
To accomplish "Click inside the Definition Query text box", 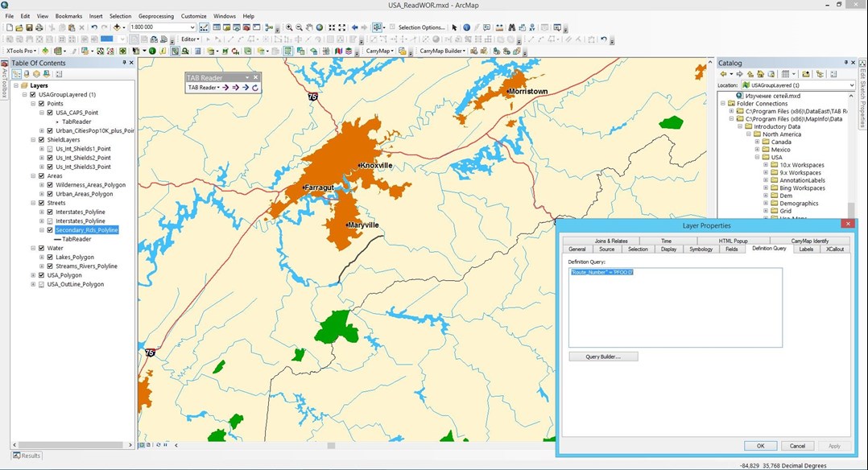I will coord(676,307).
